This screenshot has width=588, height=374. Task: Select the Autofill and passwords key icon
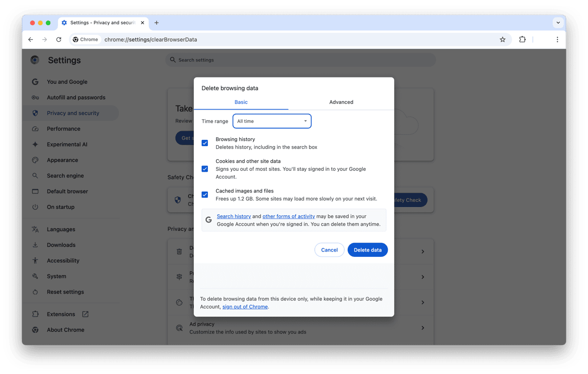[35, 97]
